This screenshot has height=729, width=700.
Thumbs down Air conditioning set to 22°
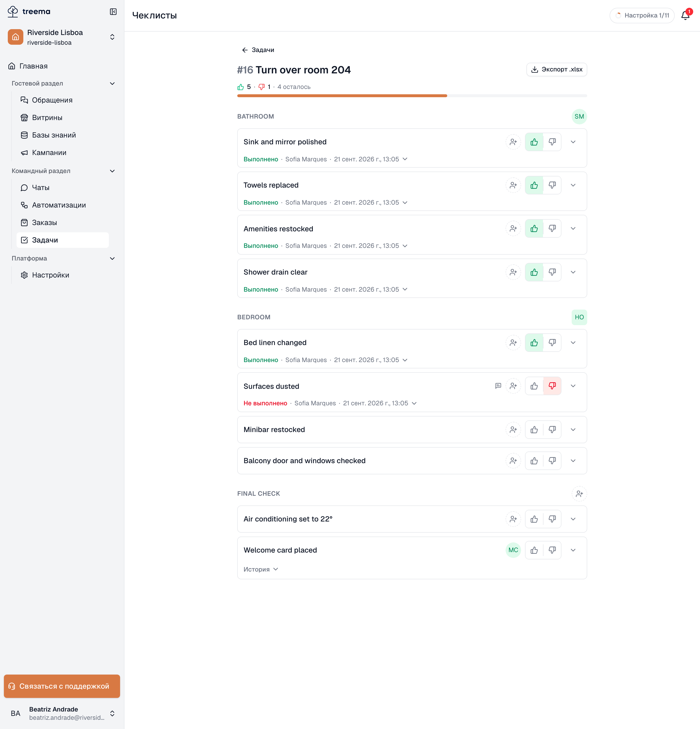point(552,519)
